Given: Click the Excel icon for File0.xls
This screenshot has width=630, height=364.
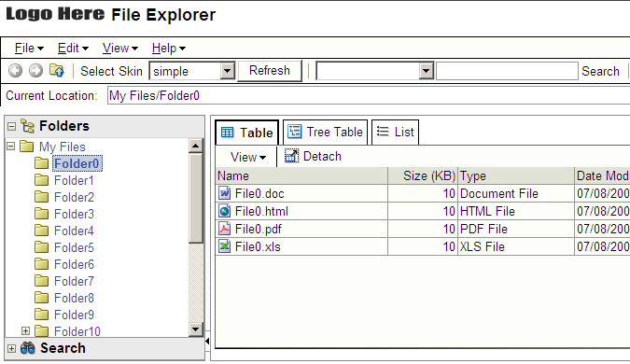Looking at the screenshot, I should (x=225, y=245).
